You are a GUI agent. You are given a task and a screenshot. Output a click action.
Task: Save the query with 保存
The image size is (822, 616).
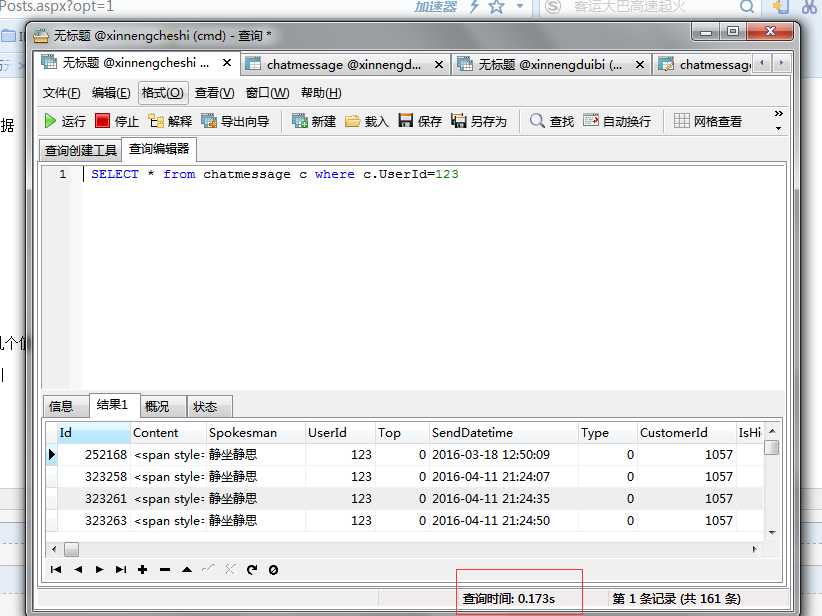(420, 121)
